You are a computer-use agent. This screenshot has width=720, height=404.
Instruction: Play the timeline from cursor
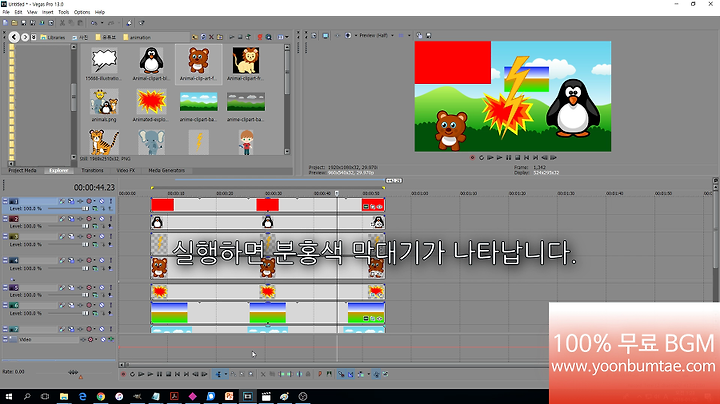point(150,374)
